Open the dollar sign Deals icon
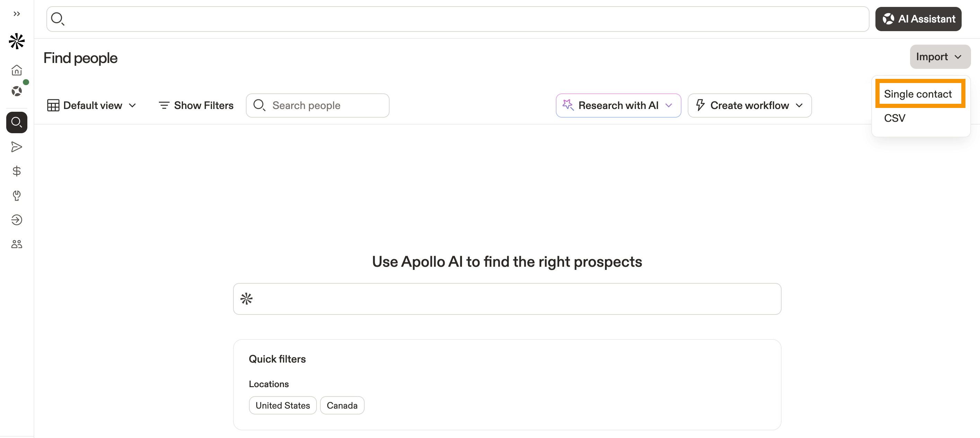 tap(16, 171)
